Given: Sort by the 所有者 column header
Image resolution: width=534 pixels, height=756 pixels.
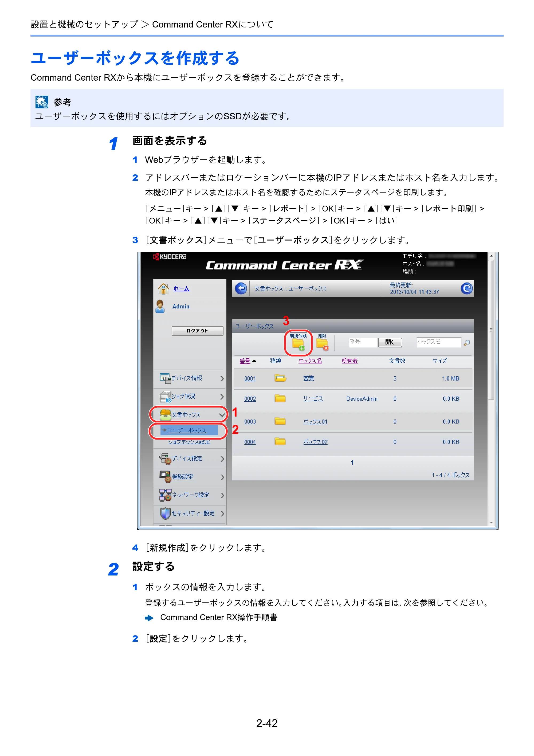Looking at the screenshot, I should point(350,361).
